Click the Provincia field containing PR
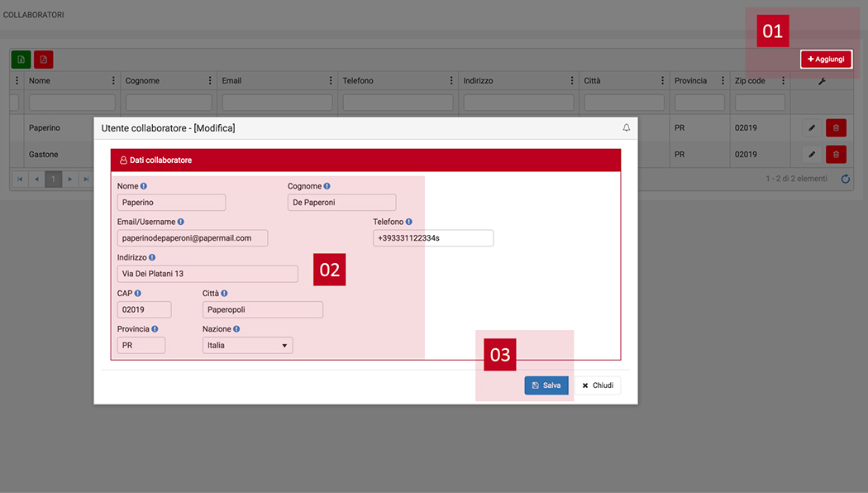Screen dimensions: 868x493 click(141, 345)
